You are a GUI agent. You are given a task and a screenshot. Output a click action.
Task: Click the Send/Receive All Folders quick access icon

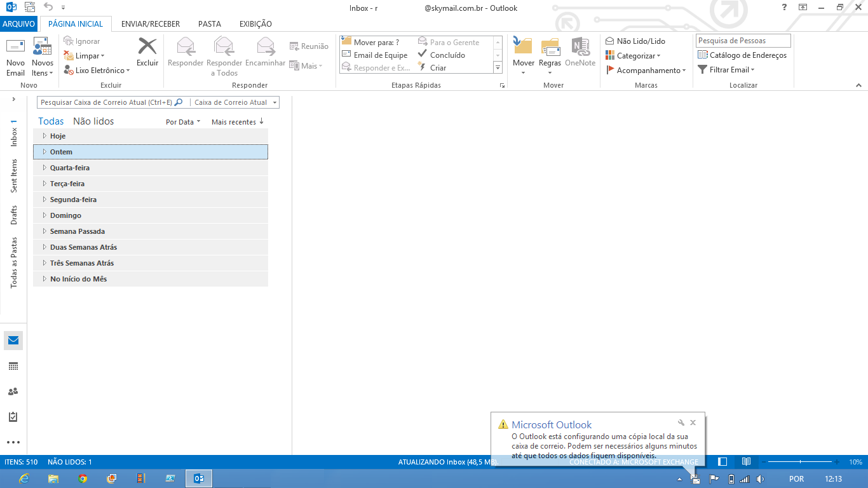(x=30, y=8)
